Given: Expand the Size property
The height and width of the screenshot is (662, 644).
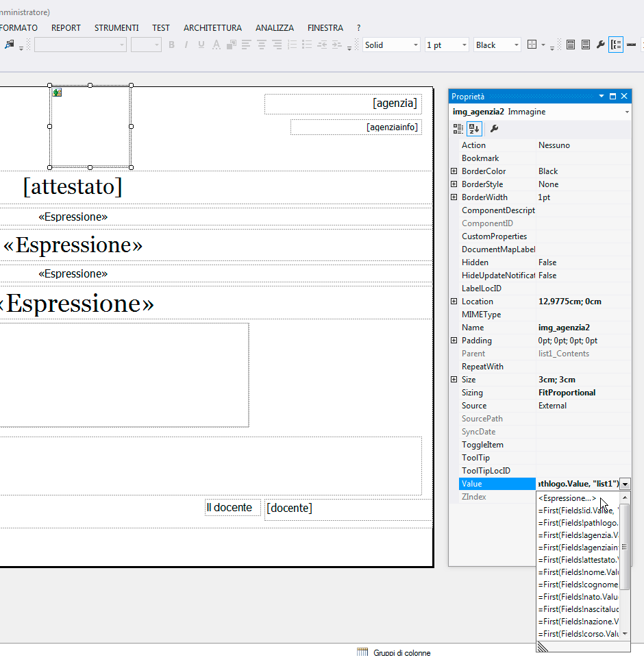Looking at the screenshot, I should click(x=454, y=380).
